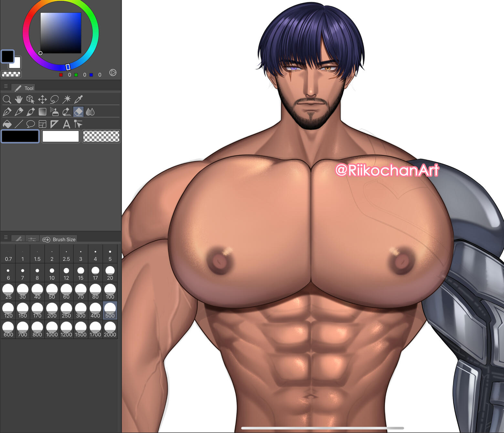This screenshot has height=433, width=504.
Task: Set brush size to 100
Action: [110, 291]
